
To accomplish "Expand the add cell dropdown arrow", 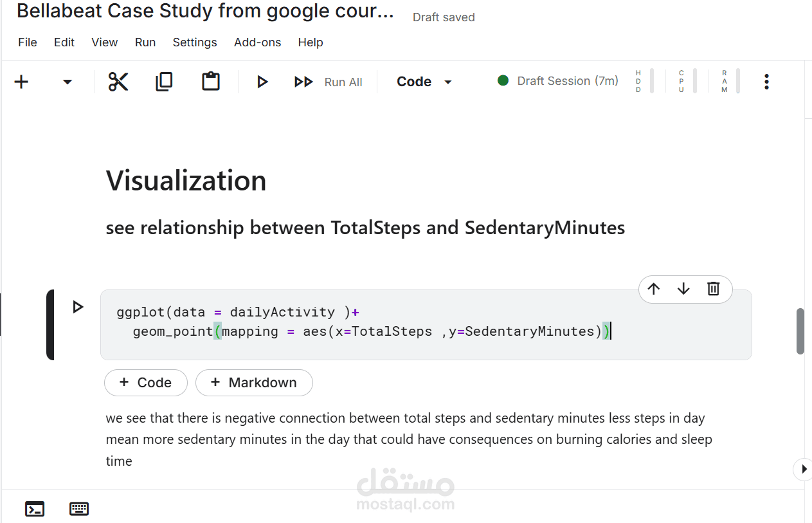I will [68, 82].
